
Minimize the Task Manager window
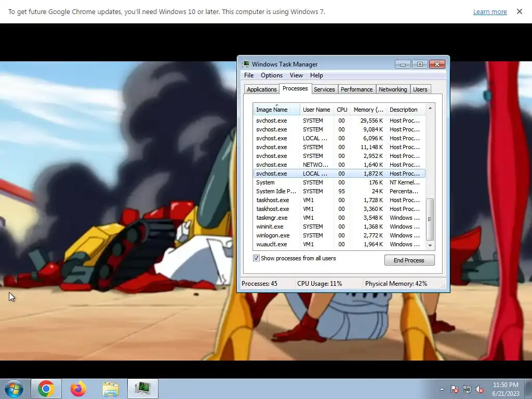coord(403,64)
